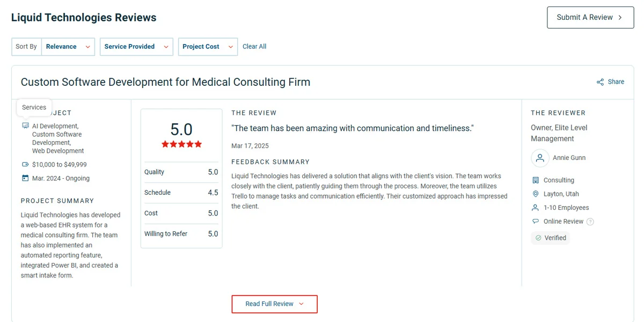This screenshot has height=322, width=644.
Task: Click the five red rating stars
Action: (x=181, y=144)
